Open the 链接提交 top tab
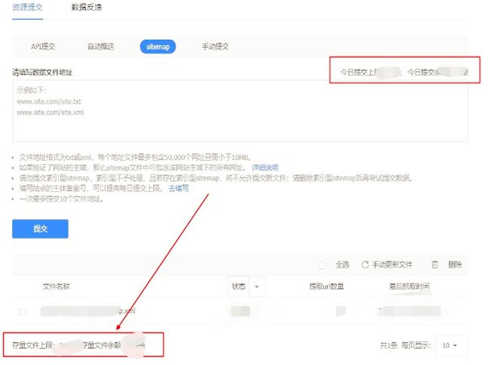The width and height of the screenshot is (500, 365). [27, 7]
